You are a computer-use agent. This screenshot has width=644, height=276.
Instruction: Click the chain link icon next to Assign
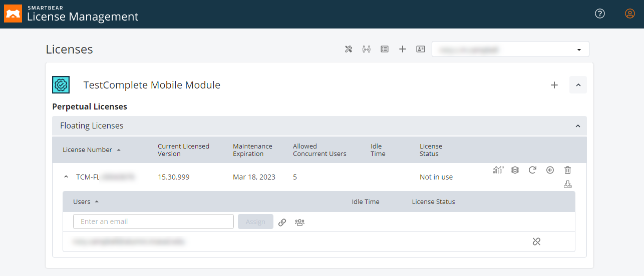tap(282, 222)
